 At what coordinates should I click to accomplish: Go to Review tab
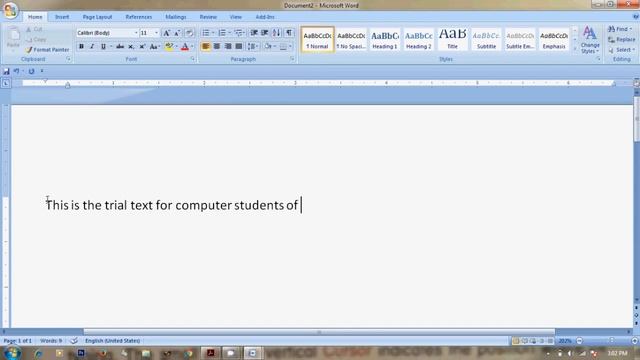click(208, 17)
